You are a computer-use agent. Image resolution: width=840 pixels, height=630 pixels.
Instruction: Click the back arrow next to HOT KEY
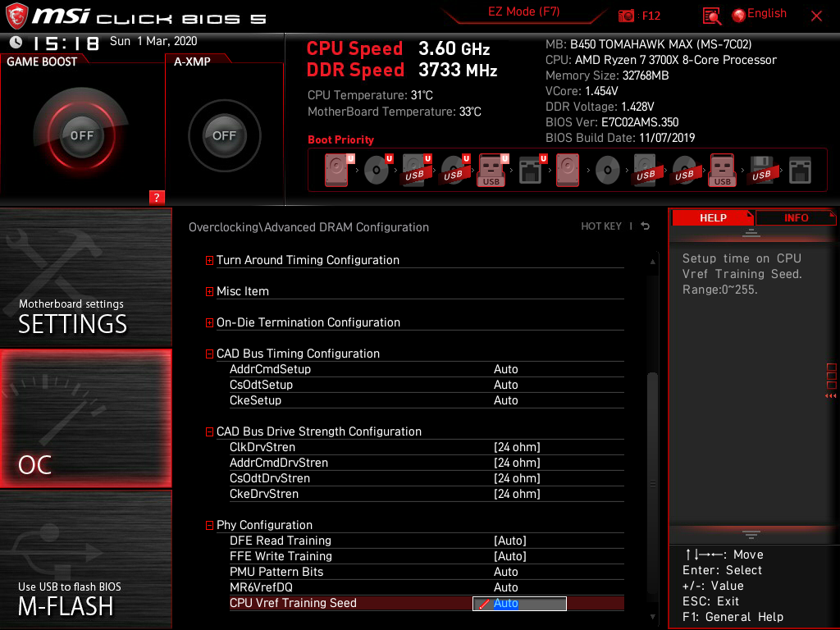[x=646, y=226]
